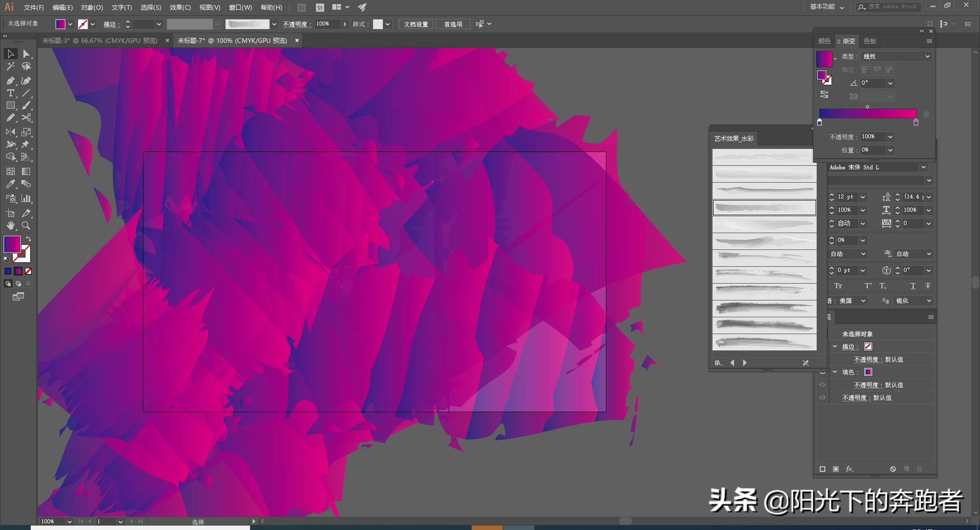Select the highlighted watercolor brush in 艺术效果_水彩

pyautogui.click(x=764, y=207)
